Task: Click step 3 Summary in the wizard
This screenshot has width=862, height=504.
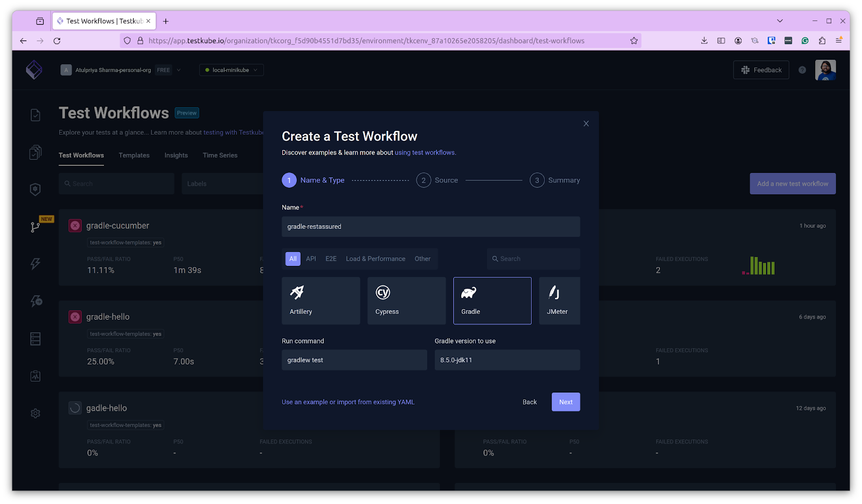Action: [x=555, y=180]
